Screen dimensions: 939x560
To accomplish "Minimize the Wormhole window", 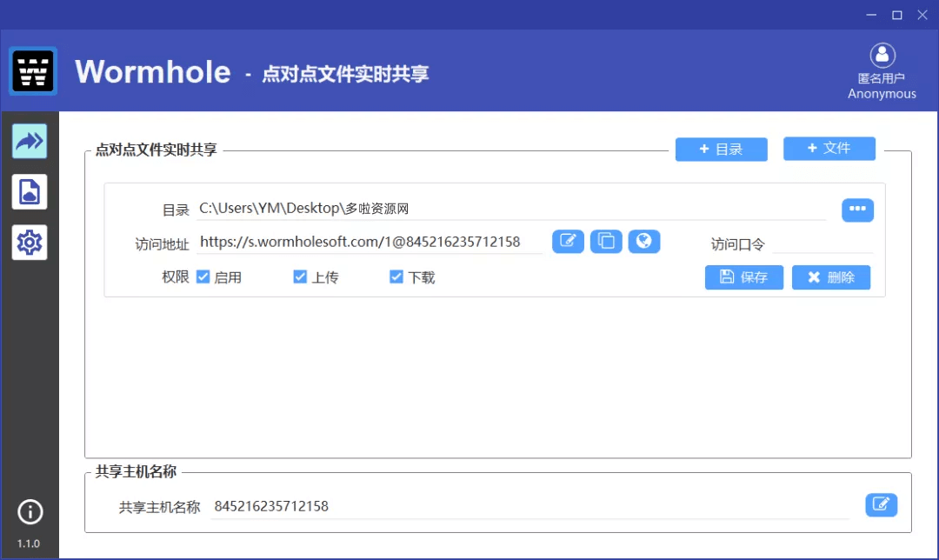I will pos(871,15).
